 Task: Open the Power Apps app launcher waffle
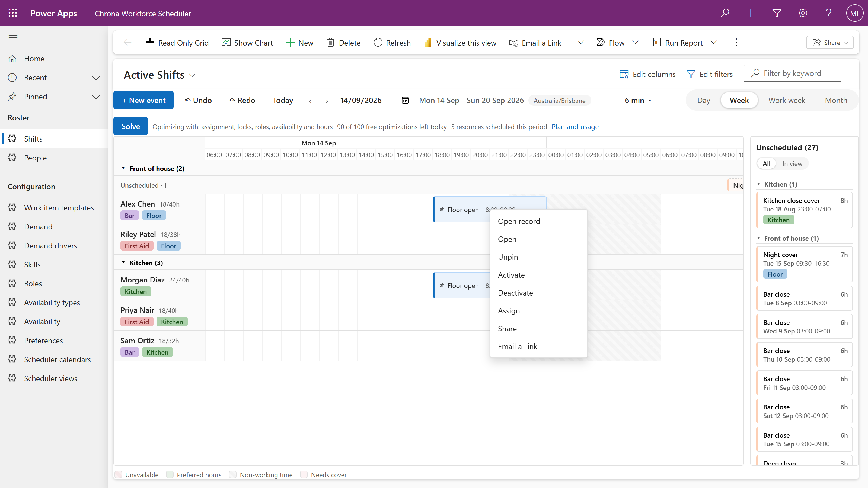click(x=13, y=13)
